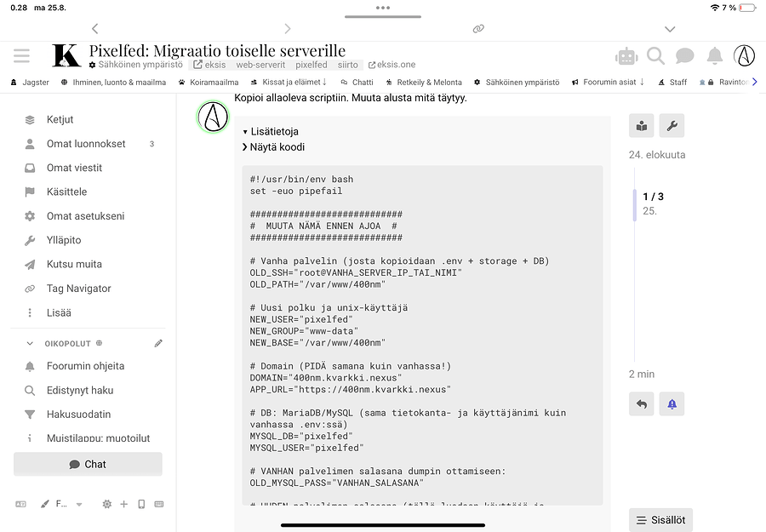Click the web-serverit tag

click(x=261, y=65)
